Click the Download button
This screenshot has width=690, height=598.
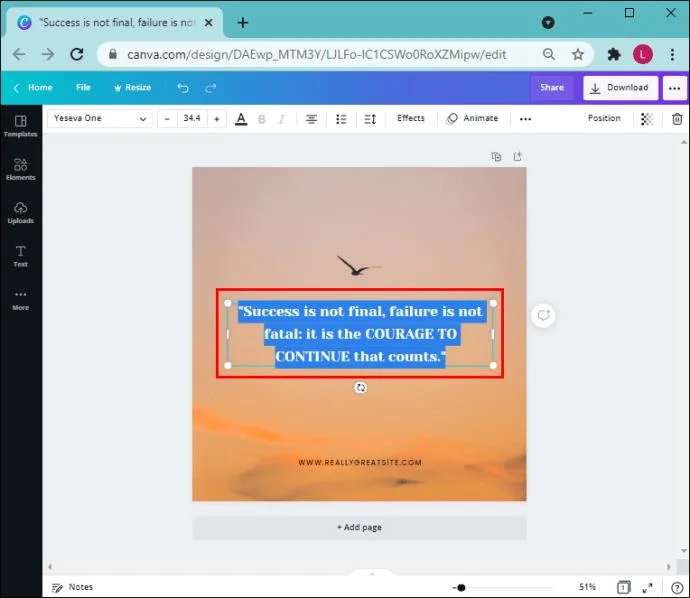[x=620, y=88]
